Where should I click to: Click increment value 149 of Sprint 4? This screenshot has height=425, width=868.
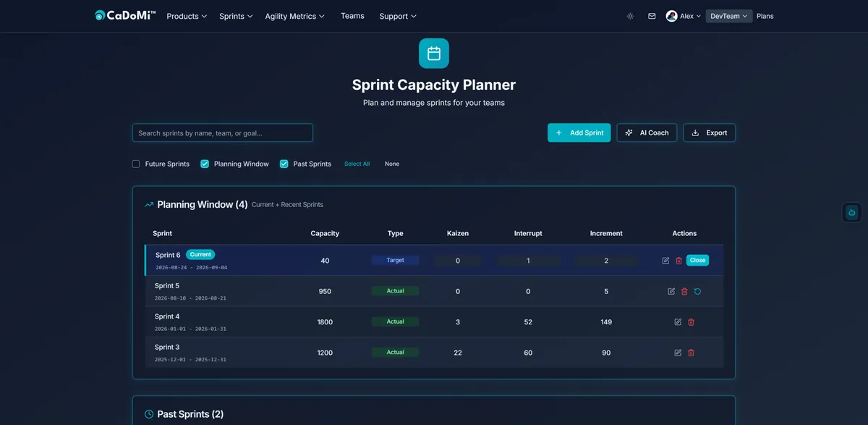pos(606,322)
